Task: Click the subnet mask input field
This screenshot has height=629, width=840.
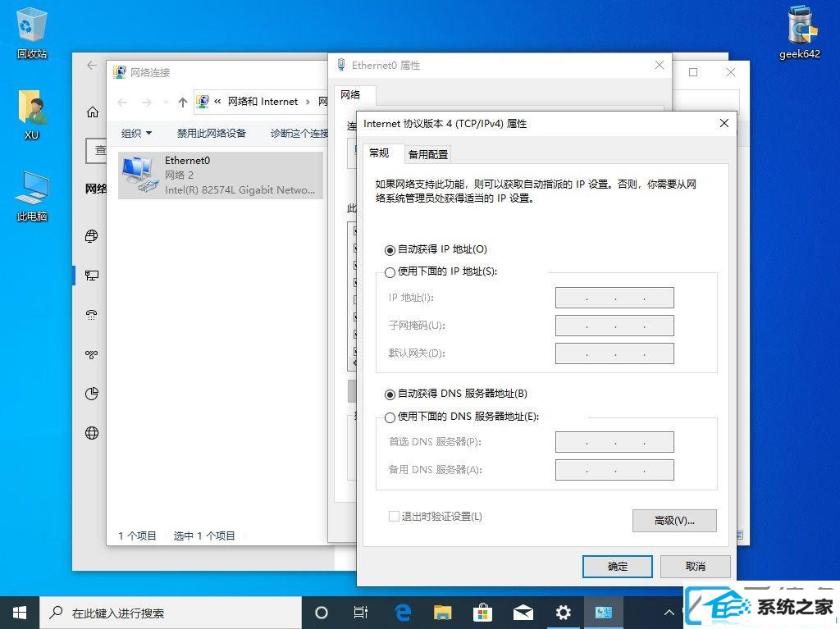Action: (614, 326)
